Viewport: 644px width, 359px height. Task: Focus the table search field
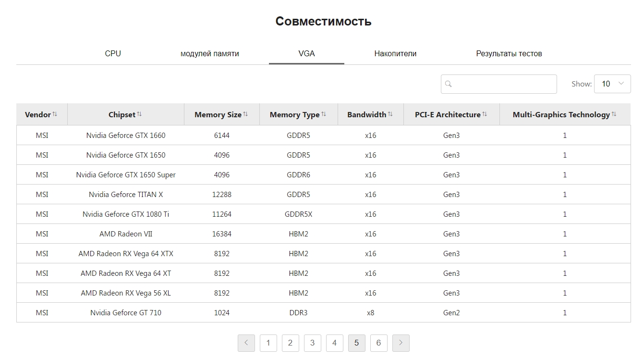499,84
